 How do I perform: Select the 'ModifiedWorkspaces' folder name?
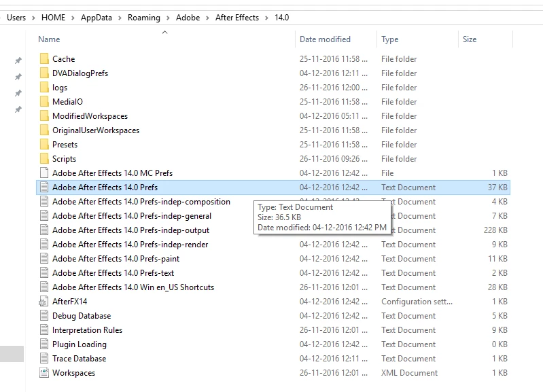coord(90,116)
